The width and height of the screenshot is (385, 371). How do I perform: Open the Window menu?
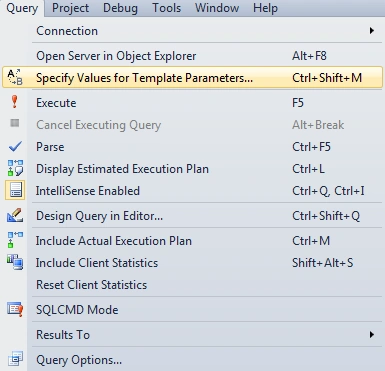click(x=217, y=8)
